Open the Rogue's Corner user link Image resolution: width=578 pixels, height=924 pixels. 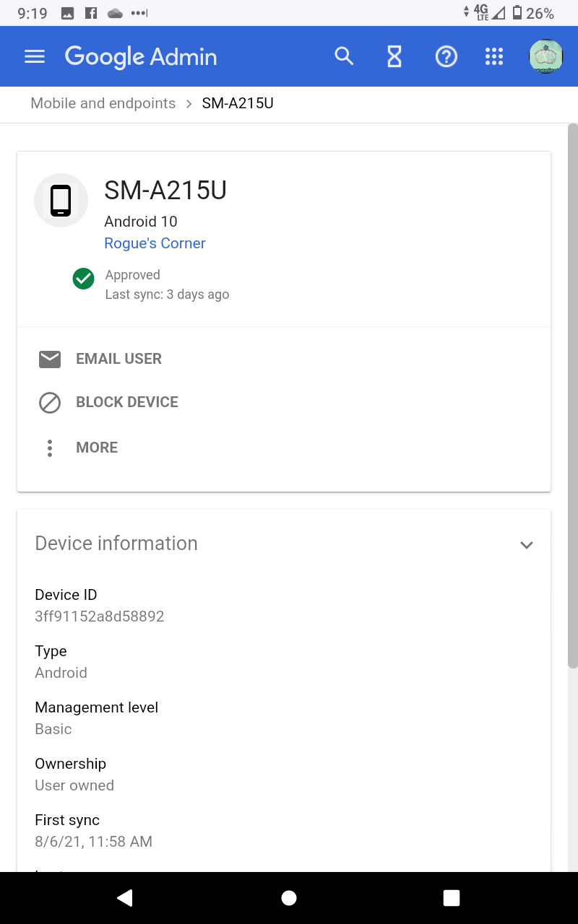(x=155, y=243)
